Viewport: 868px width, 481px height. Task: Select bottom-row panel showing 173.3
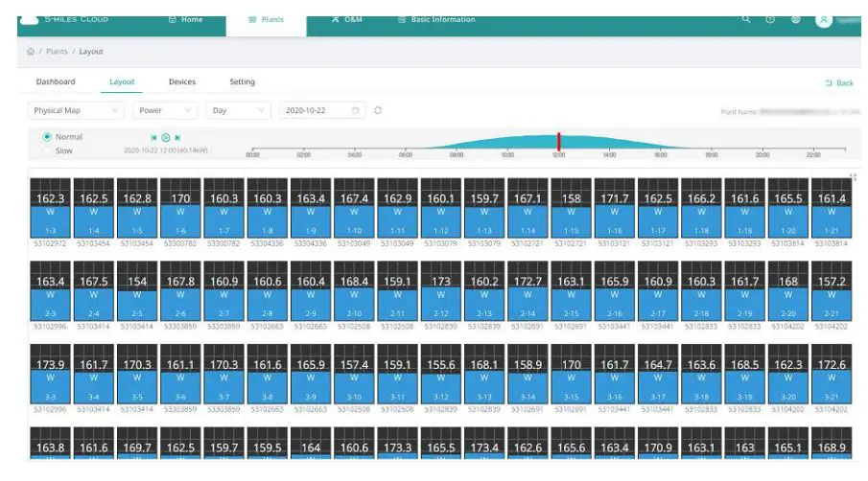point(397,444)
